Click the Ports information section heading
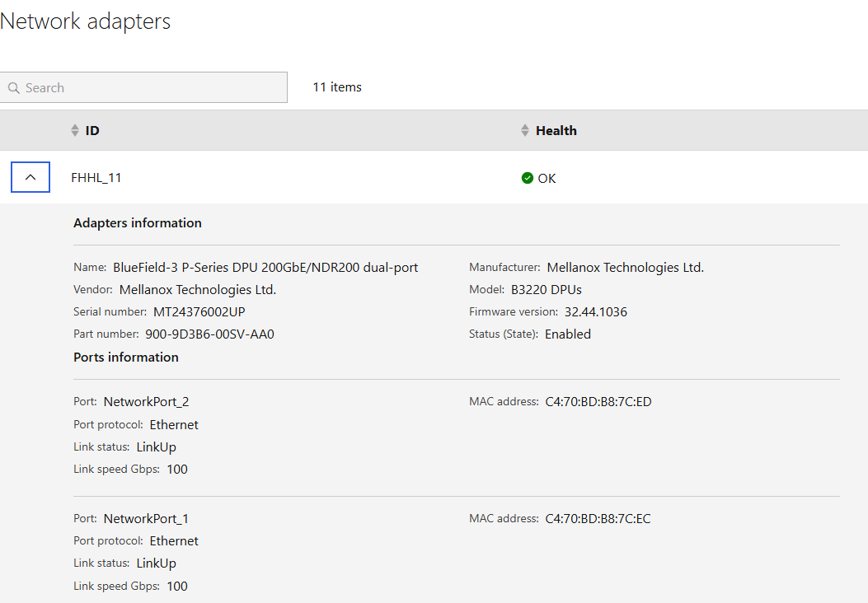The height and width of the screenshot is (603, 868). coord(126,358)
